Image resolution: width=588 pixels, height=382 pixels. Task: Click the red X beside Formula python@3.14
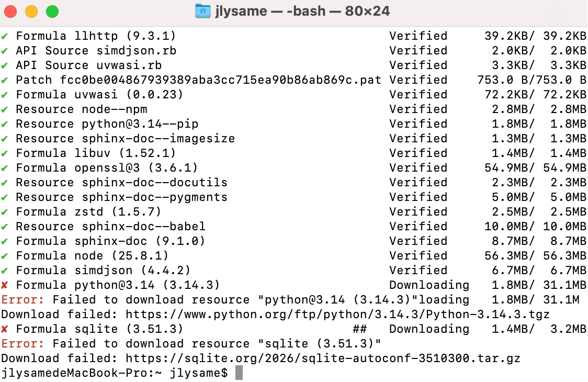(x=5, y=285)
